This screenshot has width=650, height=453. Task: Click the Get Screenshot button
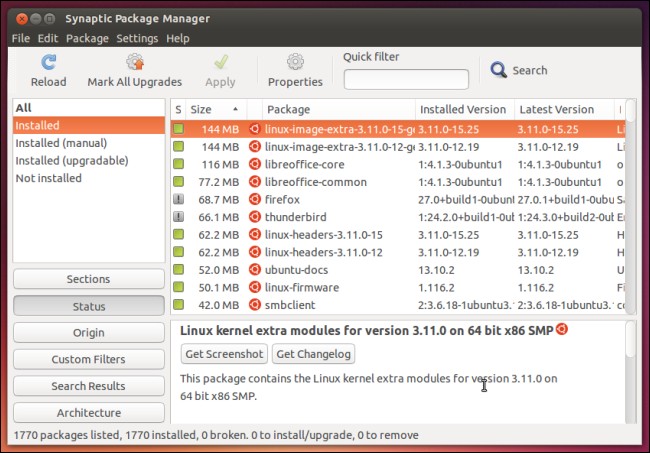pyautogui.click(x=224, y=354)
